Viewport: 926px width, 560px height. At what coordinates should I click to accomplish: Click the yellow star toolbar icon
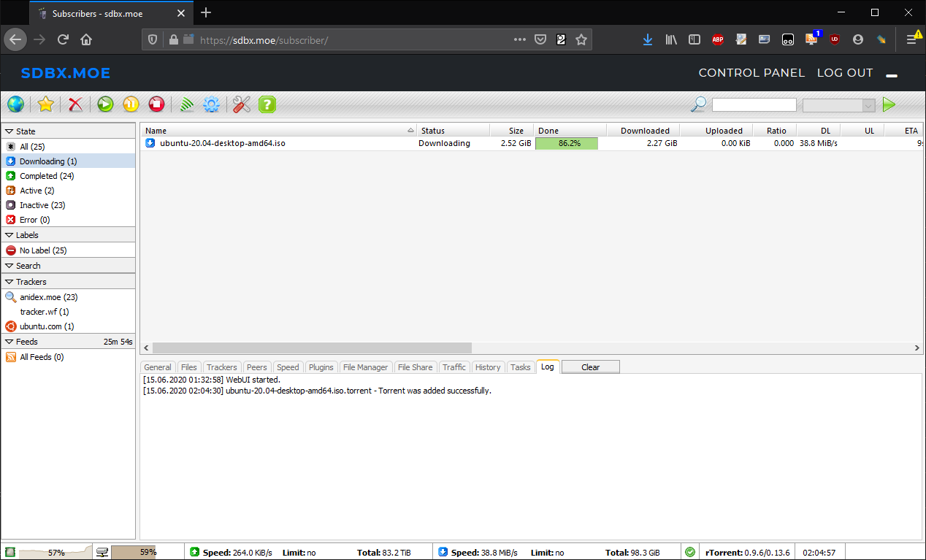(46, 104)
